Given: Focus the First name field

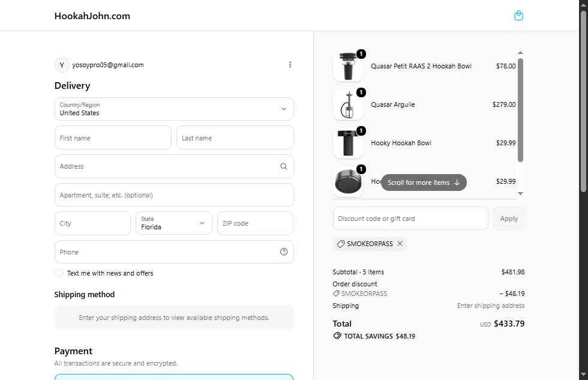Looking at the screenshot, I should pos(113,137).
